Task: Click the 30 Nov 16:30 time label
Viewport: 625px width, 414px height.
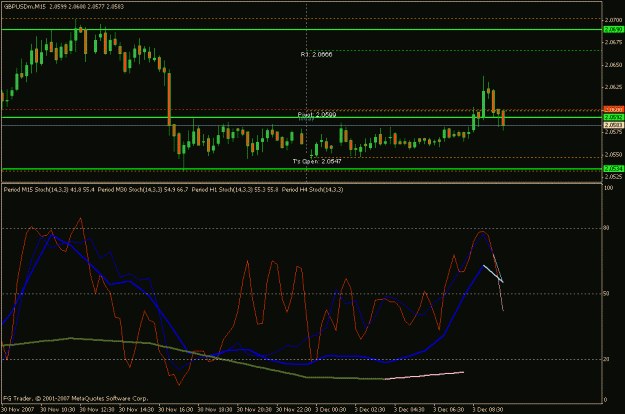Action: (x=176, y=410)
